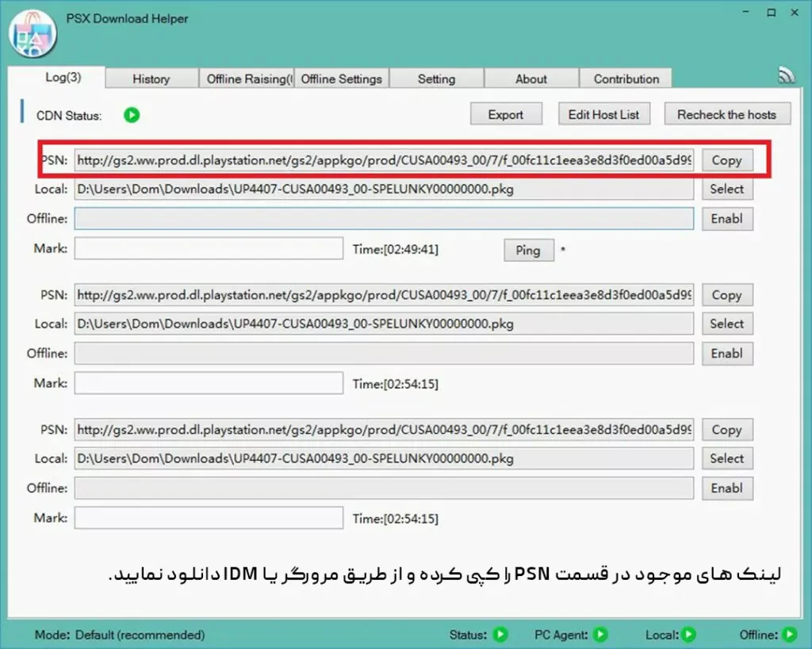The height and width of the screenshot is (649, 812).
Task: Click Enabl offline button of the 02:49:41 entry
Action: [727, 219]
